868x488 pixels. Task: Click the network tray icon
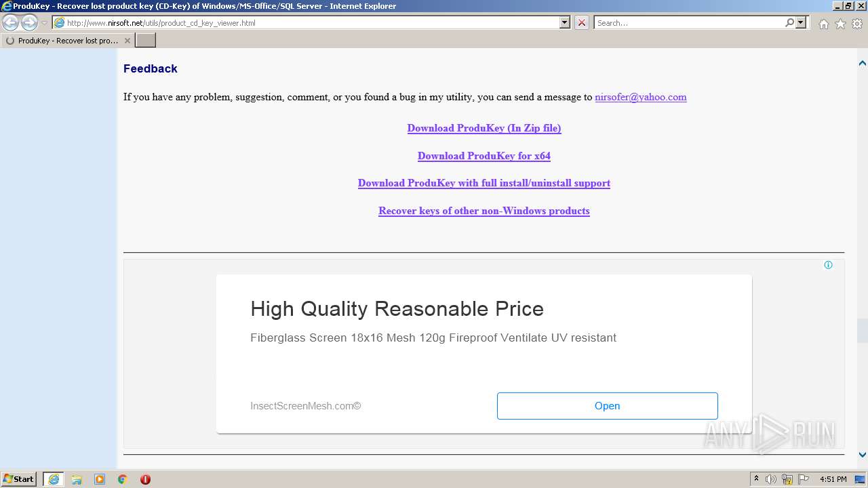787,479
